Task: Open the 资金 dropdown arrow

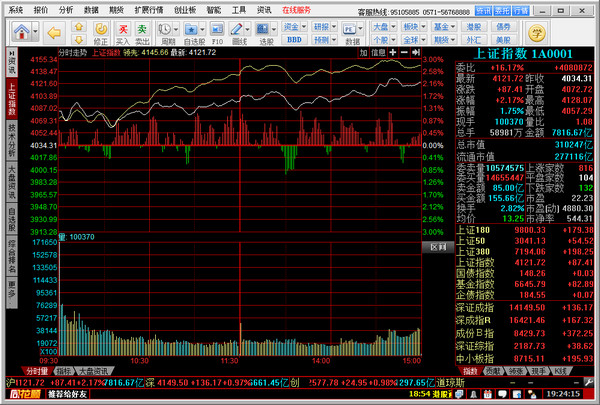Action: 304,26
